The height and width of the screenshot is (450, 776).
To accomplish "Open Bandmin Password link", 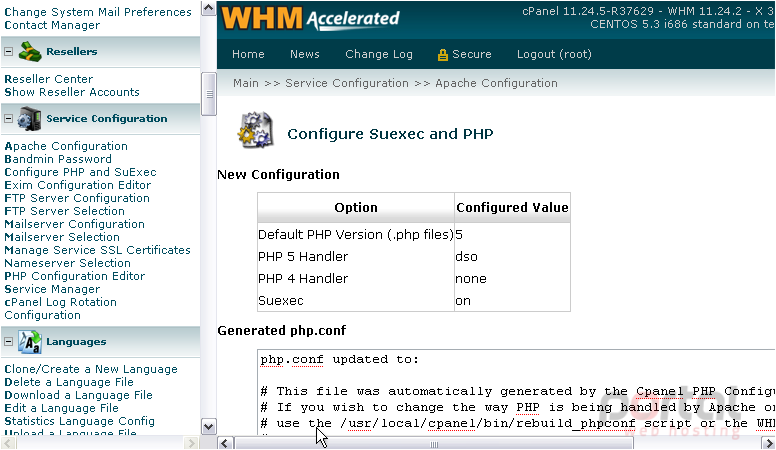I will click(x=58, y=159).
